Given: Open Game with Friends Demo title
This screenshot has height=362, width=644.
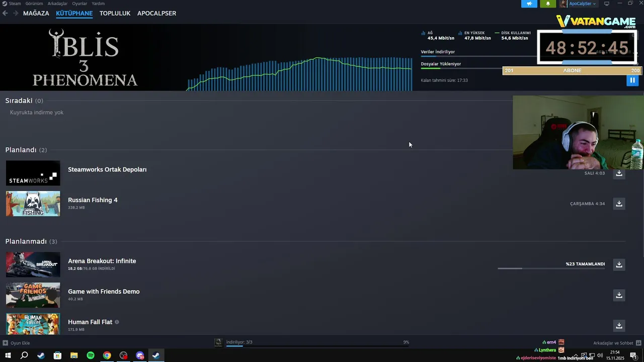Looking at the screenshot, I should [x=104, y=292].
